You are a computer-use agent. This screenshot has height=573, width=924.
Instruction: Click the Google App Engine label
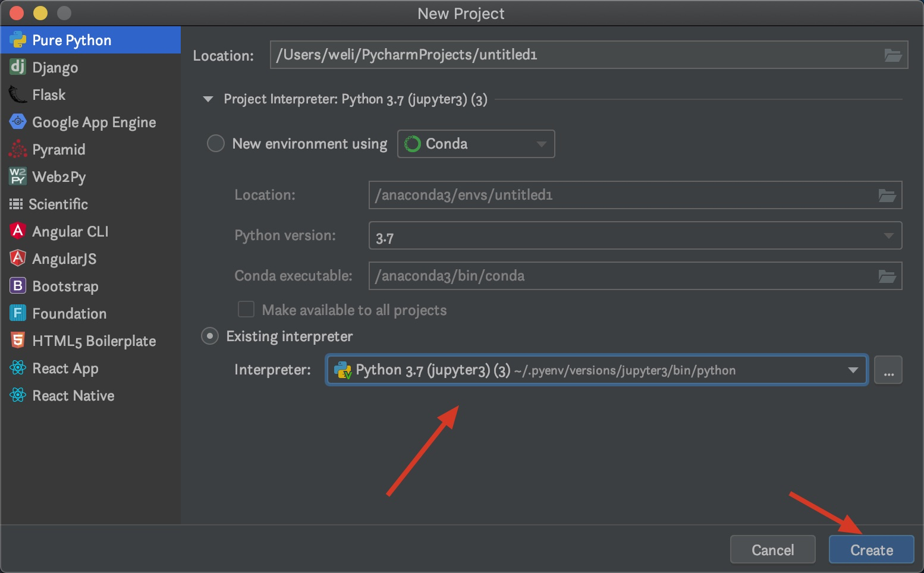point(94,122)
